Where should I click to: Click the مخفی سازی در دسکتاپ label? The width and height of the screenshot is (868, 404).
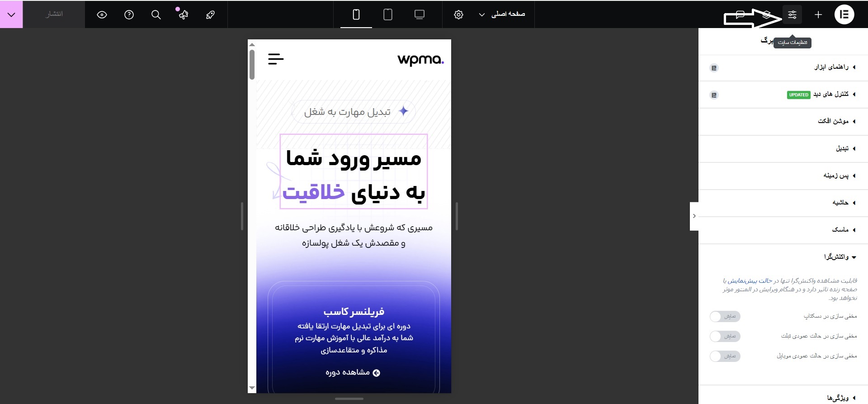click(830, 316)
